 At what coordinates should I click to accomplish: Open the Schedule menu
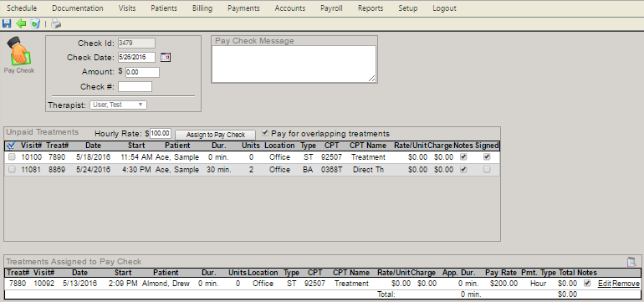click(x=22, y=8)
